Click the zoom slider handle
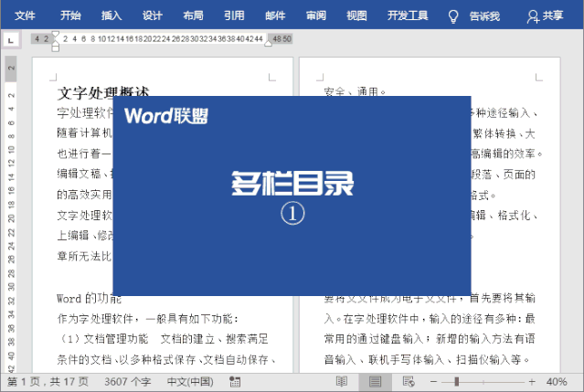 coord(457,382)
